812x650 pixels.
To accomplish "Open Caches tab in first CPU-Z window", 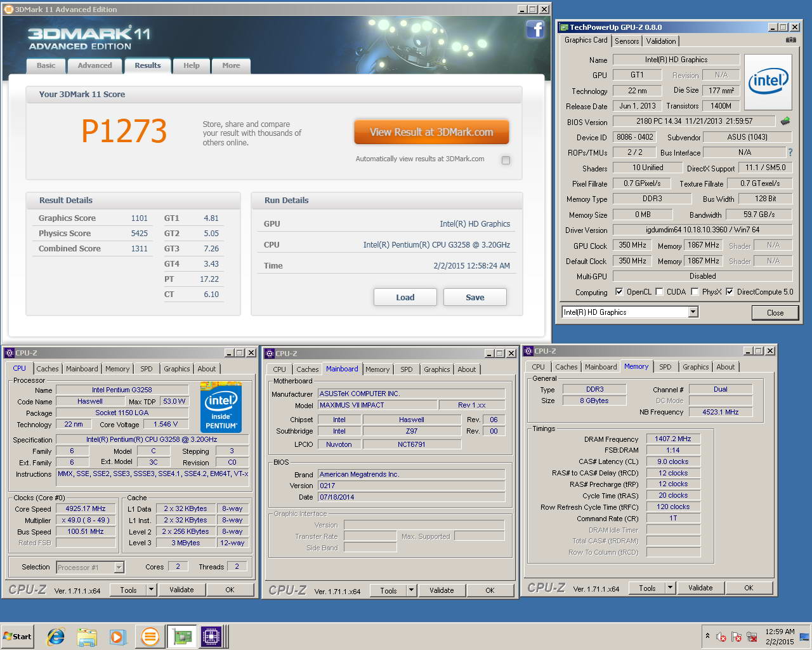I will (x=47, y=369).
